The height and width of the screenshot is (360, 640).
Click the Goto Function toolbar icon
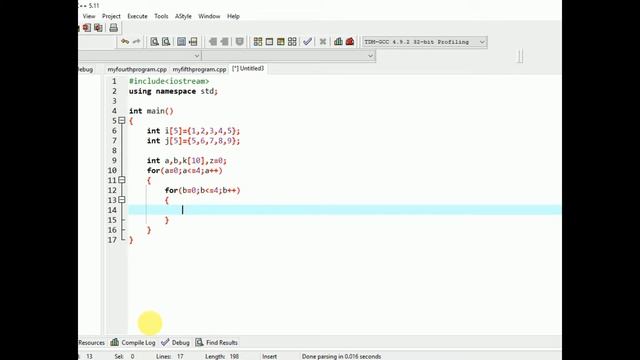[x=181, y=42]
